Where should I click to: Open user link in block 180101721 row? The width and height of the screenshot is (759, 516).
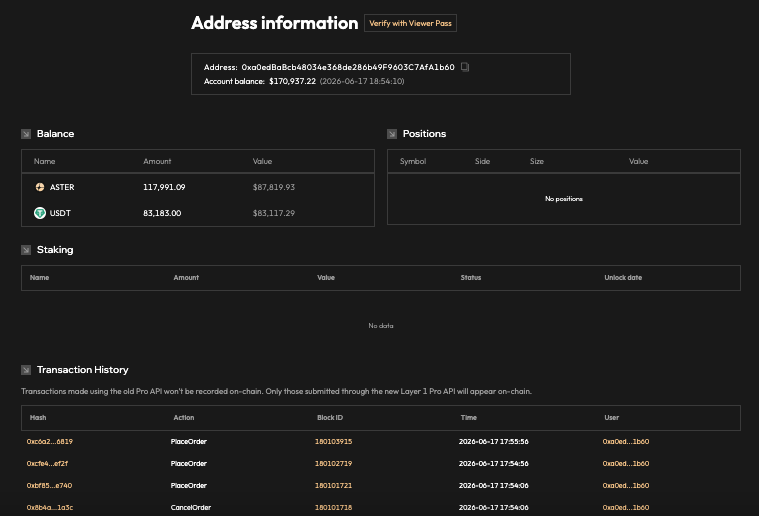(x=626, y=485)
